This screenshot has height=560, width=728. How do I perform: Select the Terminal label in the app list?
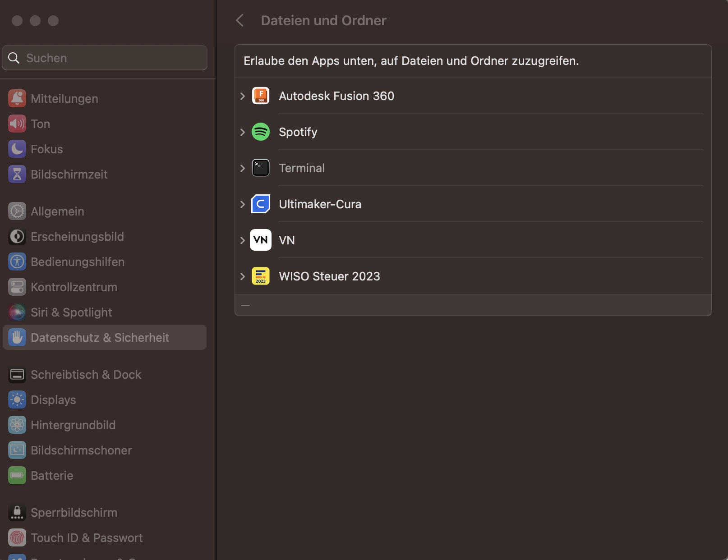tap(302, 168)
